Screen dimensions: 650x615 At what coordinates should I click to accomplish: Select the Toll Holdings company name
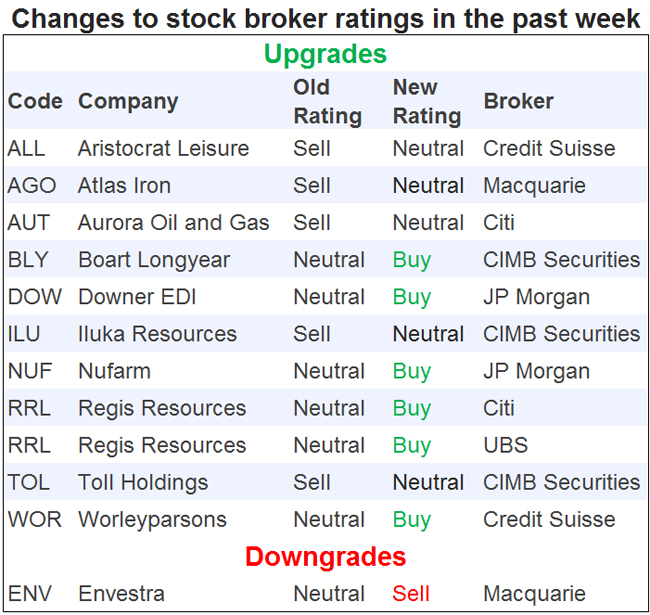(143, 482)
